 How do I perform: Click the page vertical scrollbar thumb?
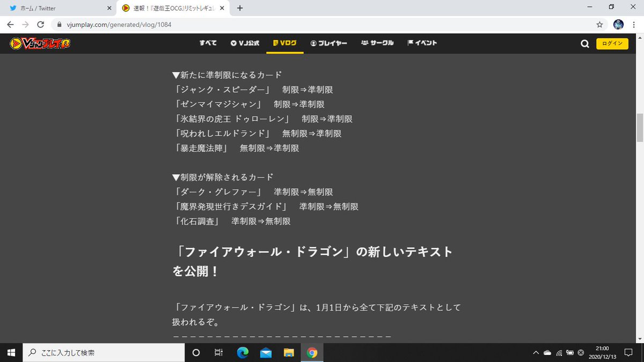(x=640, y=128)
